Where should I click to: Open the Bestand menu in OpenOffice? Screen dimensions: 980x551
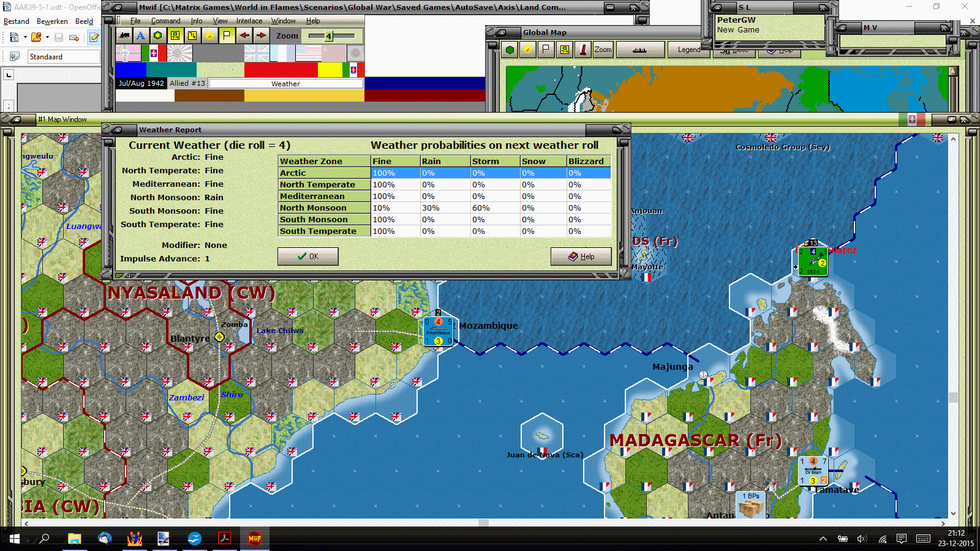(x=17, y=21)
